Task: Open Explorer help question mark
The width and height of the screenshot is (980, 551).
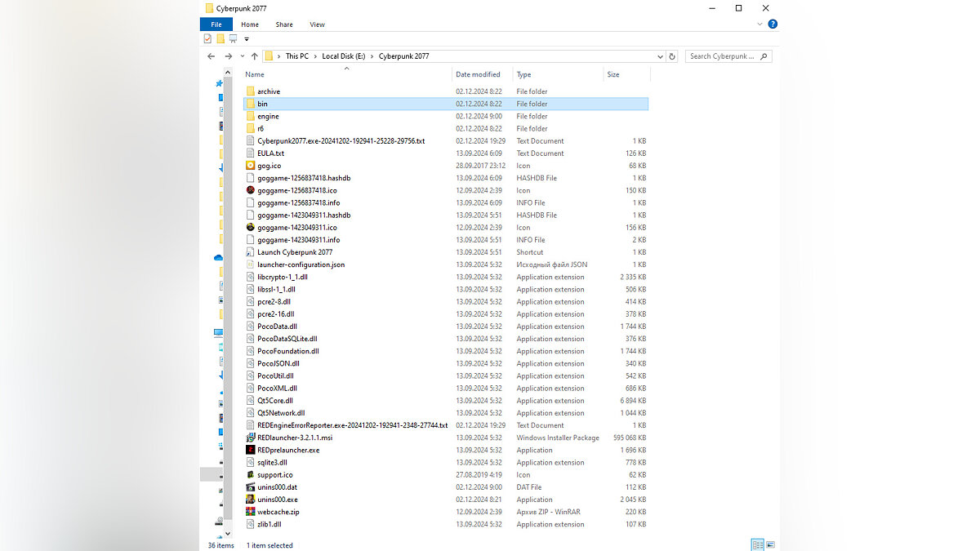Action: 773,24
